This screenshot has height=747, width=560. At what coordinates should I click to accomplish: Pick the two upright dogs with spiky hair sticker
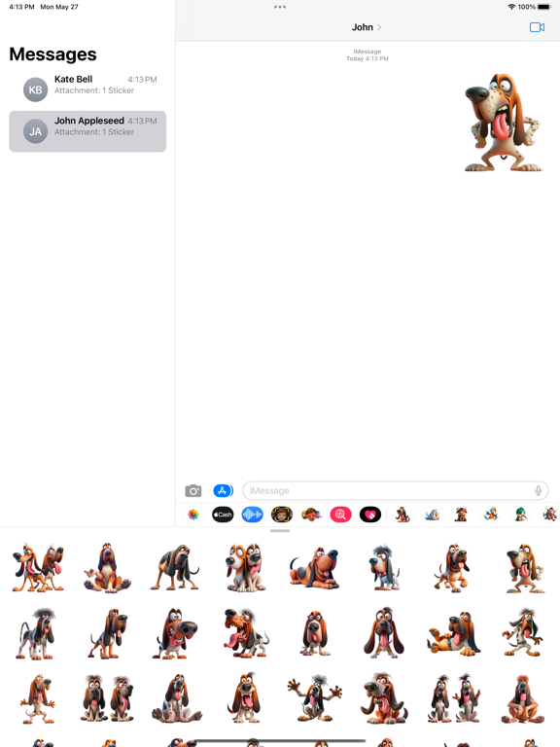click(x=454, y=698)
